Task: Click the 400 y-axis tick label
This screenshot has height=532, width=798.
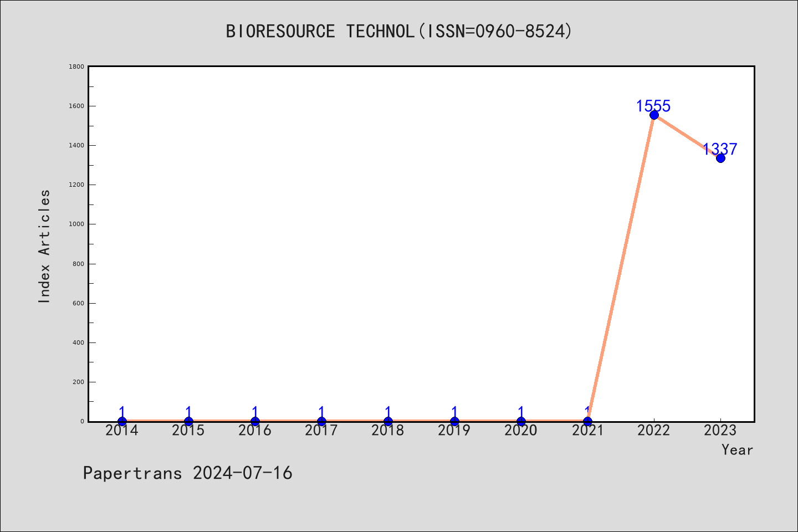Action: coord(79,342)
